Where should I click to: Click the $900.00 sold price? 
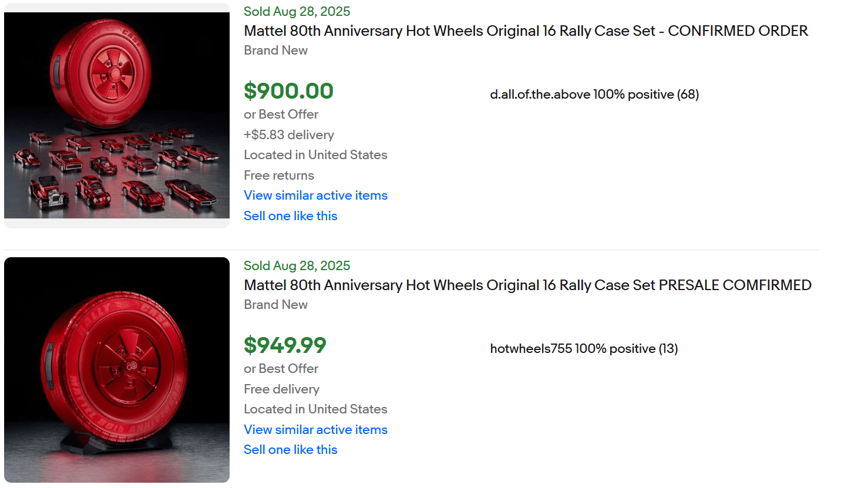point(288,91)
